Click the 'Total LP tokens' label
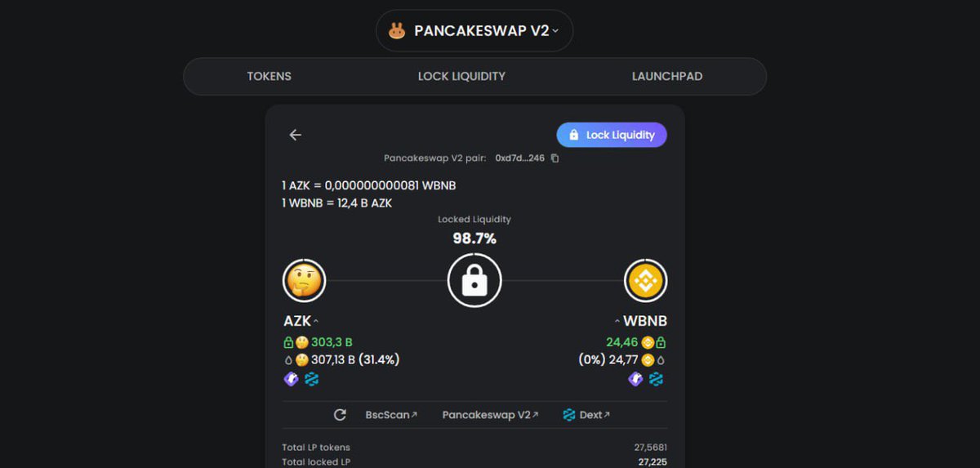 click(x=316, y=448)
